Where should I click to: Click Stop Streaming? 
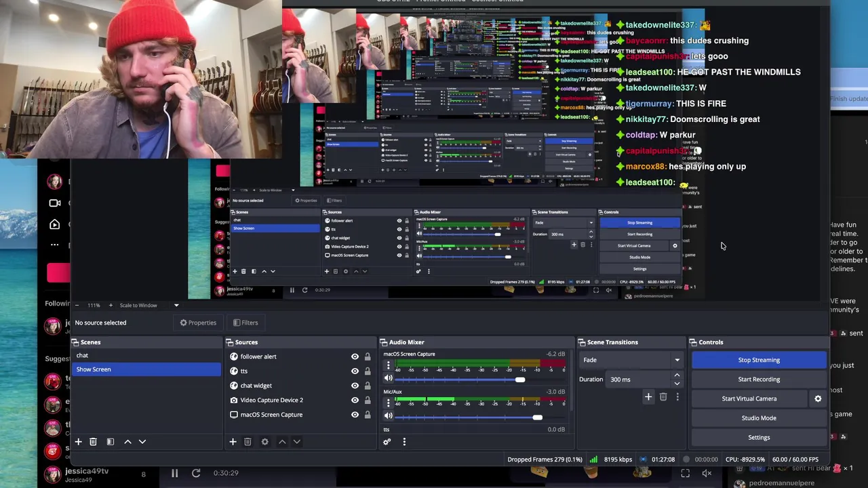click(759, 360)
